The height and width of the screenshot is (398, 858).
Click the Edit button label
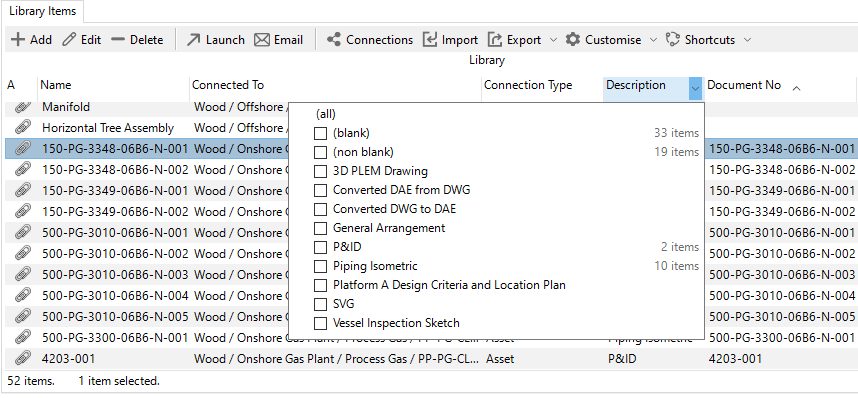(x=91, y=40)
